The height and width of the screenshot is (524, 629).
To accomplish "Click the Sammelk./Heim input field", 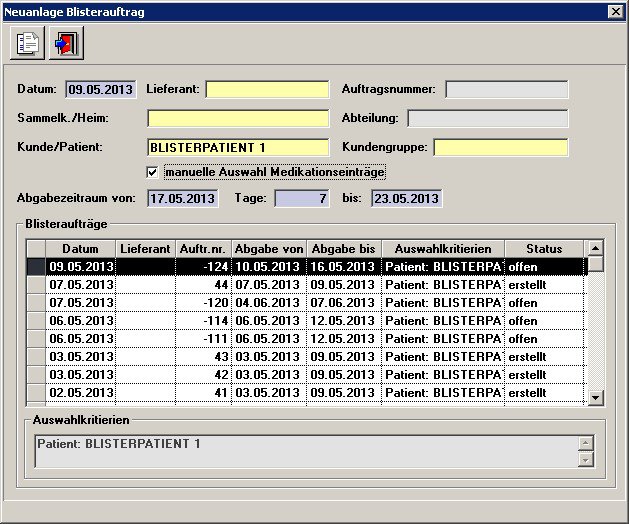I will tap(238, 119).
